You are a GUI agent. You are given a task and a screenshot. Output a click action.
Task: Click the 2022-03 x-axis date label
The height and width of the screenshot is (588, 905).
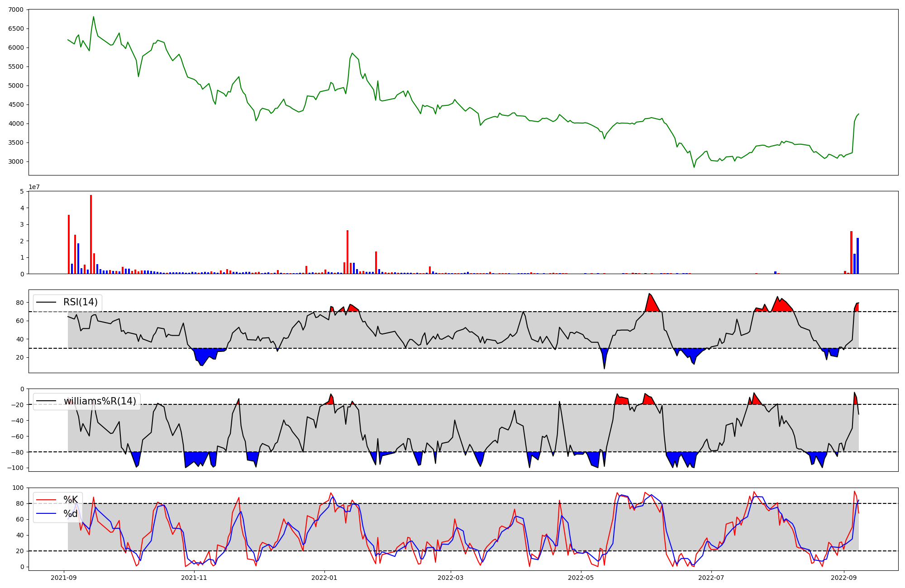click(451, 578)
